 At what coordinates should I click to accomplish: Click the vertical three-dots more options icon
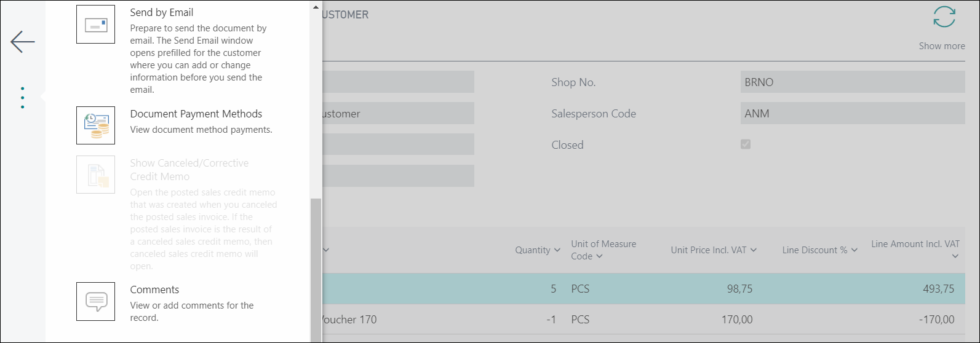pos(23,98)
